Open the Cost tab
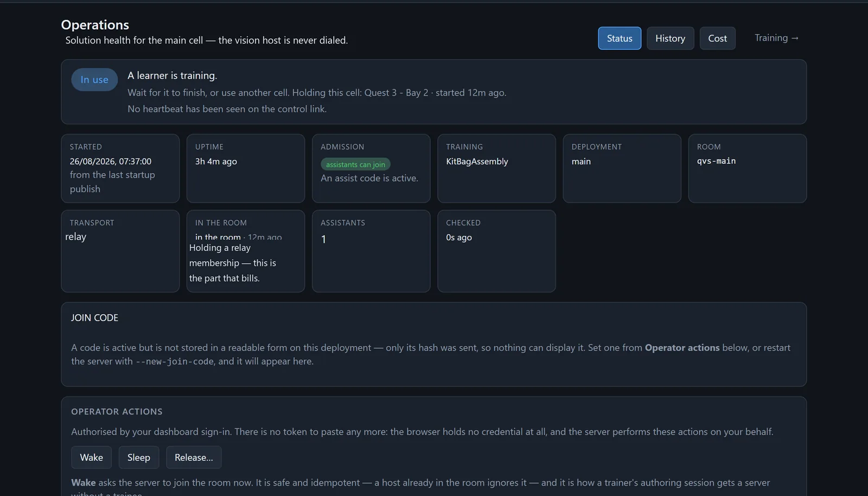Screen dimensions: 868x496 pos(717,38)
